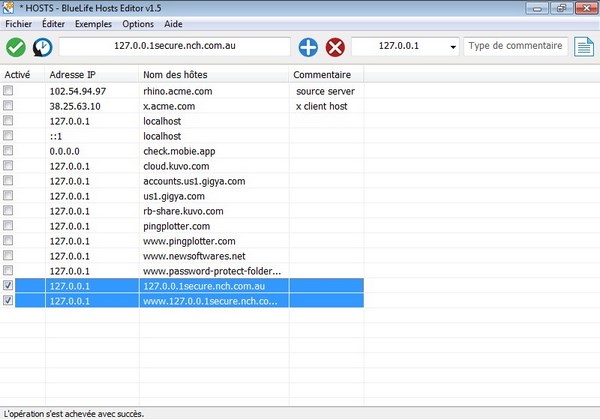Click the green checkmark save icon

pos(16,47)
